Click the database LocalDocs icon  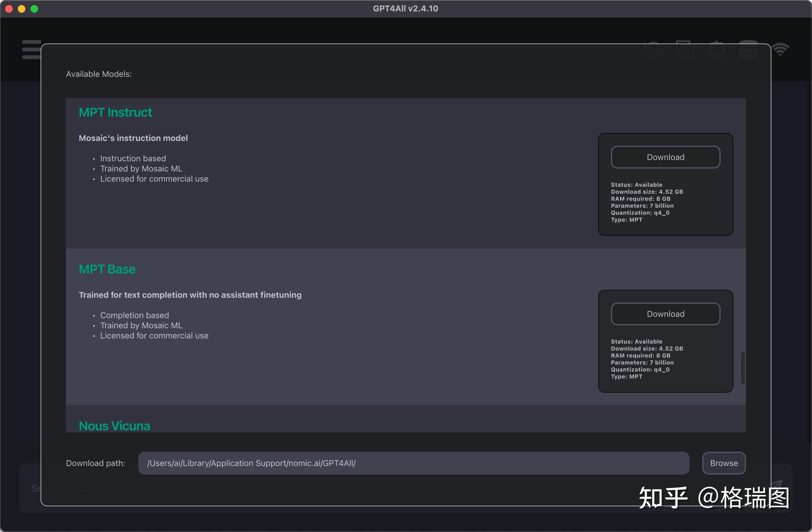point(748,50)
